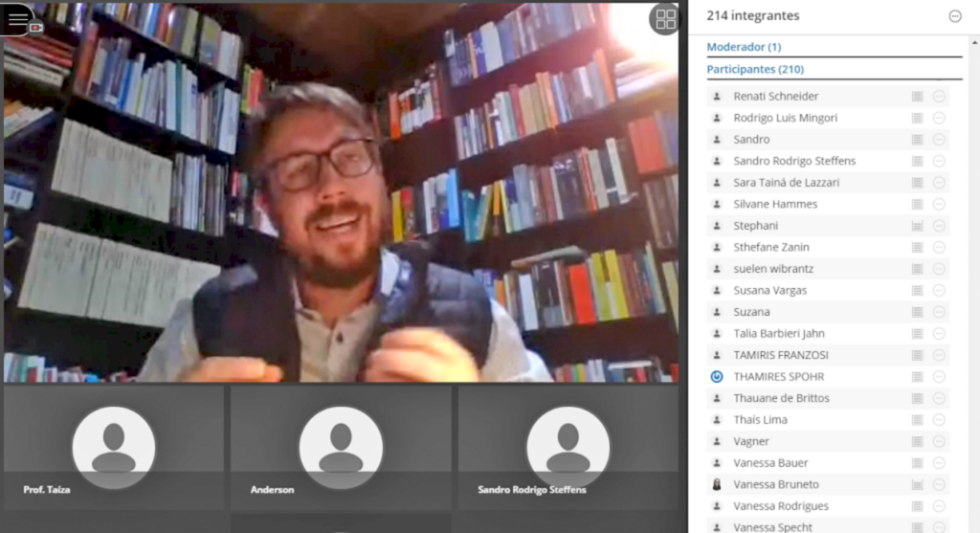This screenshot has width=980, height=533.
Task: Switch the video layout with the grid icon
Action: [664, 20]
